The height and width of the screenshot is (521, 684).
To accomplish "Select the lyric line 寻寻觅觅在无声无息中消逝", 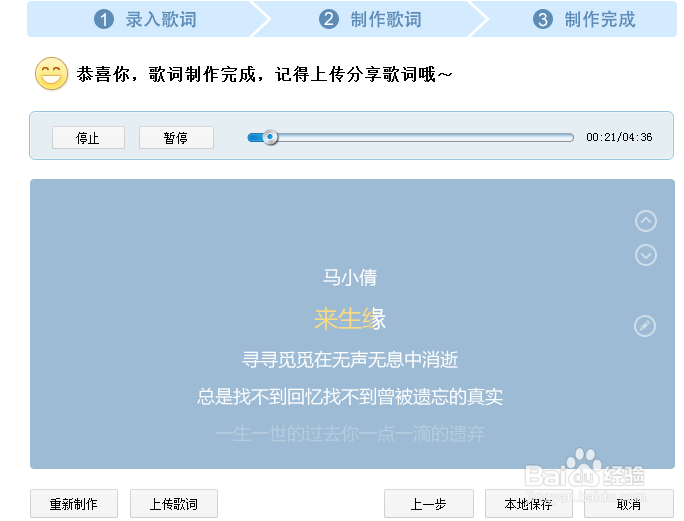I will click(x=350, y=360).
